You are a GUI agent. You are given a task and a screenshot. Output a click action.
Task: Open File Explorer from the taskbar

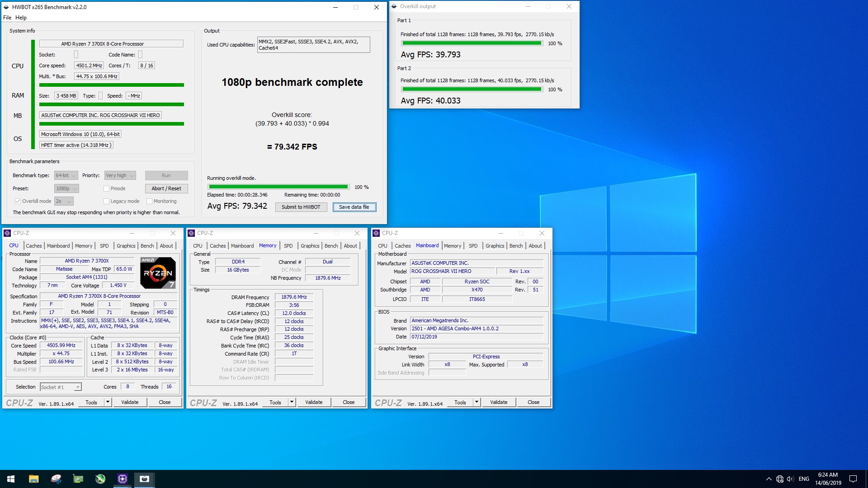coord(33,479)
